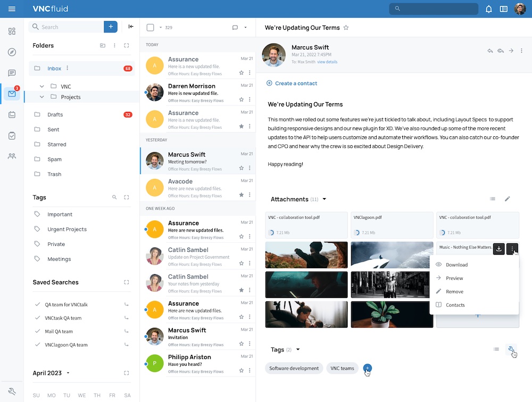The height and width of the screenshot is (402, 532).
Task: Collapse the folder panel with arrow icon
Action: 131,27
